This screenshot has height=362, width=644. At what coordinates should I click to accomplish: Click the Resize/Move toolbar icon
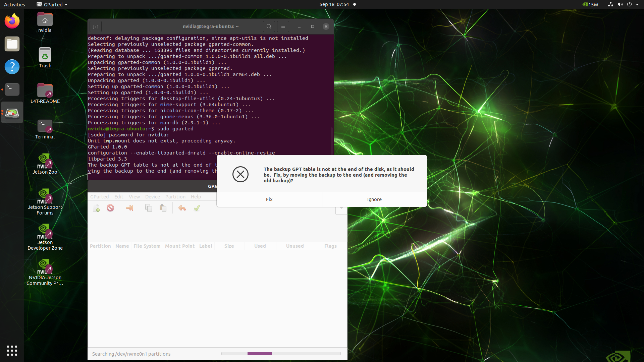click(x=129, y=208)
